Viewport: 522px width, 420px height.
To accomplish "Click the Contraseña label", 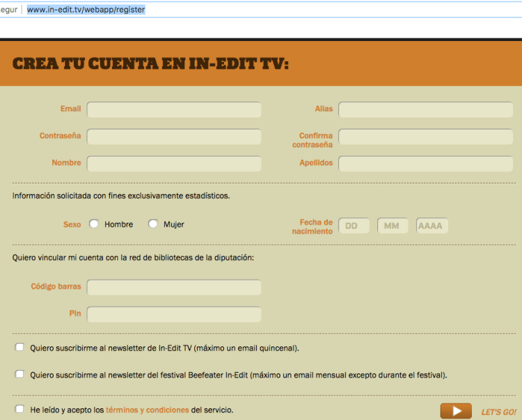I will click(61, 136).
